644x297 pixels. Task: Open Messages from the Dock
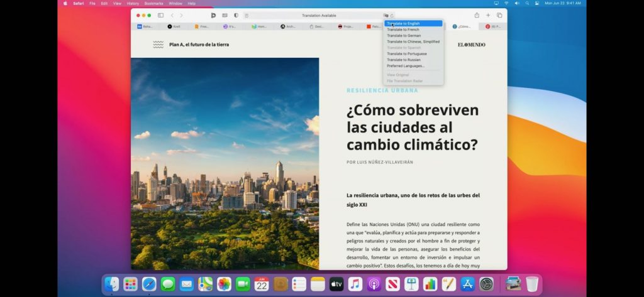[x=168, y=284]
